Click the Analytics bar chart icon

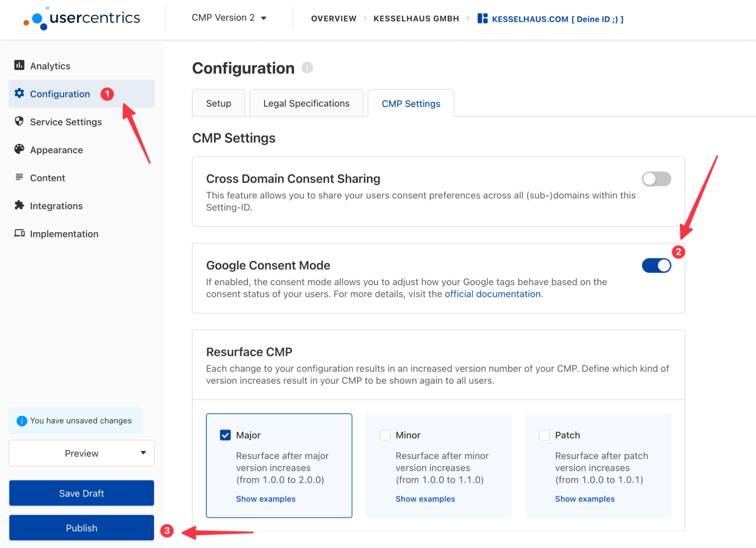tap(19, 65)
